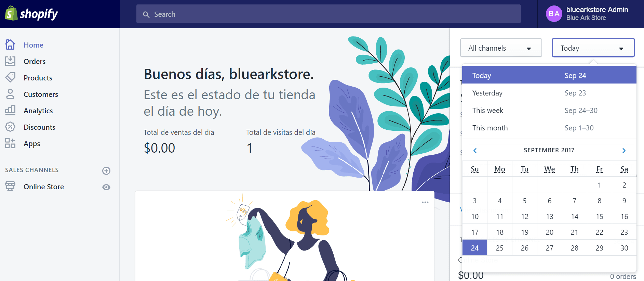
Task: Open Online Store in the sidebar
Action: point(44,187)
